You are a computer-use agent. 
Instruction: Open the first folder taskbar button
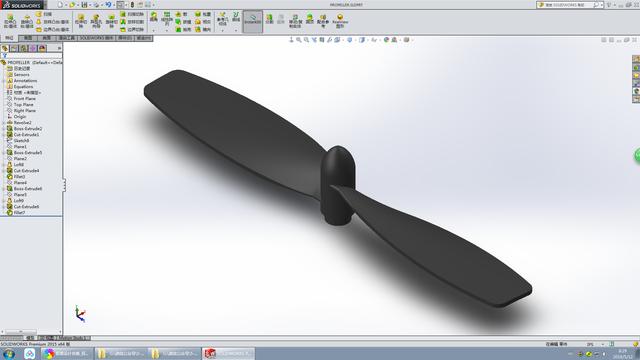point(121,353)
